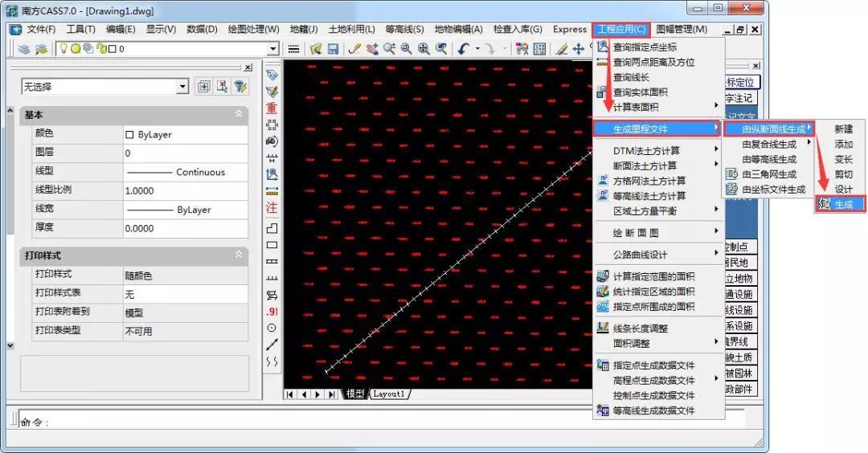Click the zoom extents magnifier with cross

(424, 49)
